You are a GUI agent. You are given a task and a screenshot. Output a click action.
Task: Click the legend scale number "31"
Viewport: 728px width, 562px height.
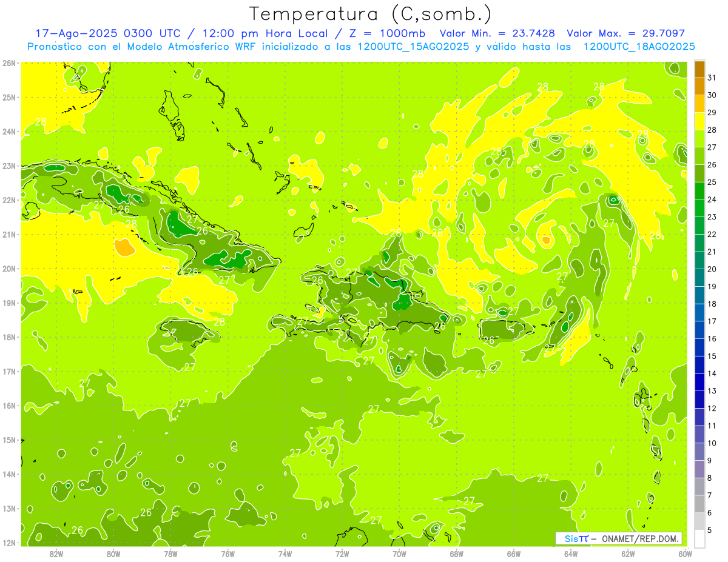712,78
